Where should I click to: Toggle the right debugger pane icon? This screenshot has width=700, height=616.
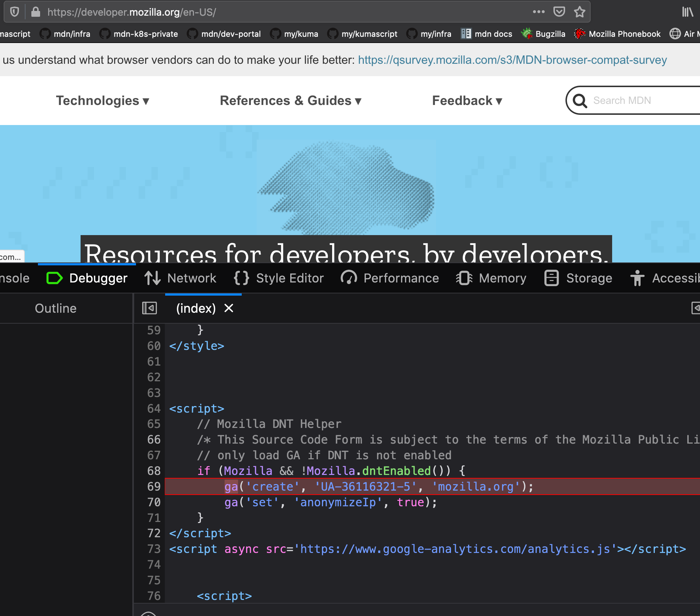[x=696, y=308]
